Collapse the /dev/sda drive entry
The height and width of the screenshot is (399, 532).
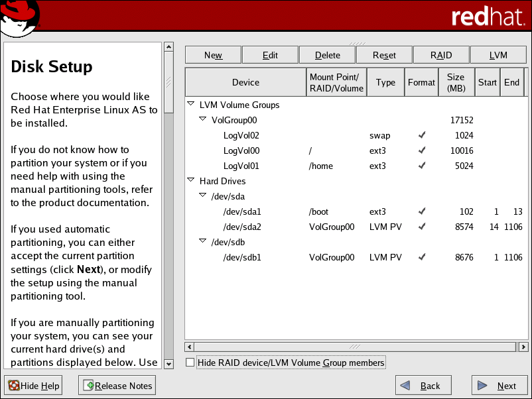[x=203, y=196]
